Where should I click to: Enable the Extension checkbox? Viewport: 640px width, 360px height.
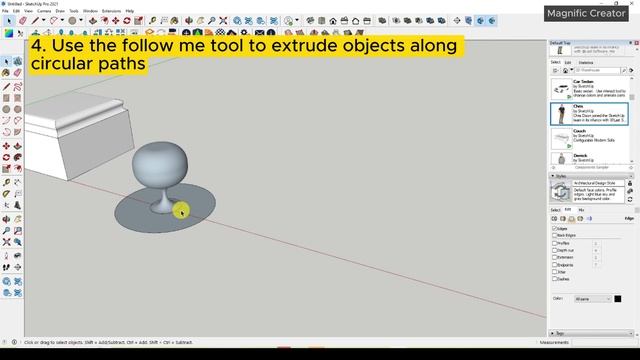[x=554, y=258]
